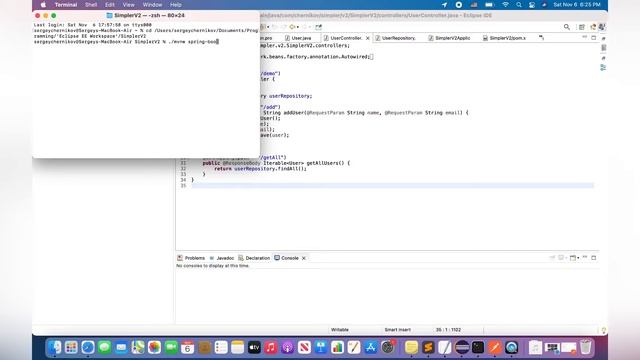Open the Problems view tab
This screenshot has width=640, height=360.
click(x=191, y=258)
